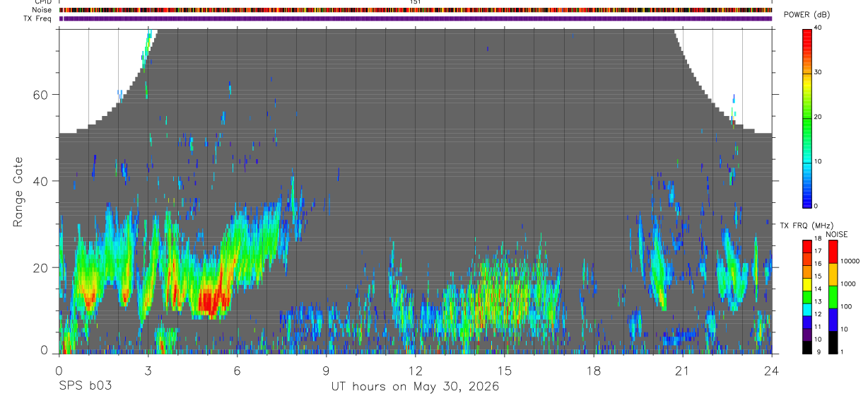
Task: Click the 6 tick on UT hours axis
Action: click(237, 370)
